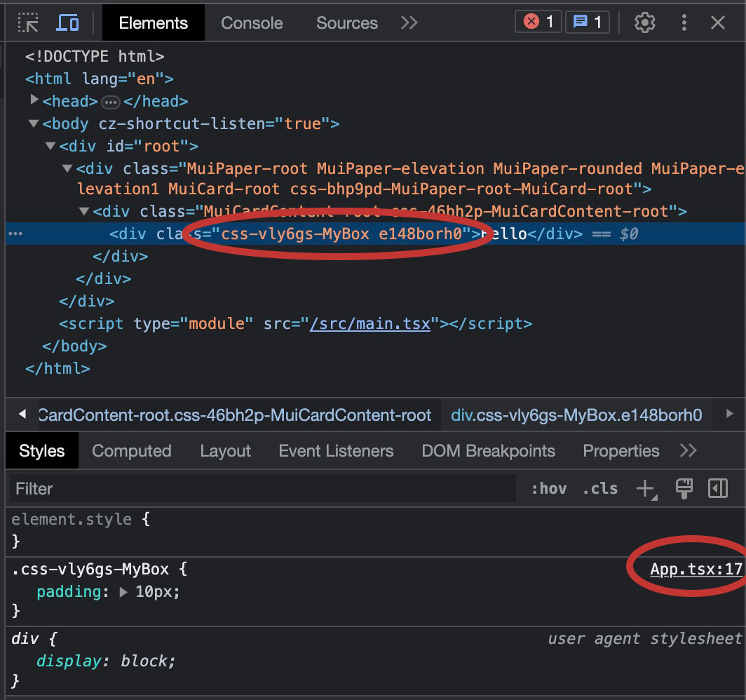Collapse the div id="root" node

50,146
